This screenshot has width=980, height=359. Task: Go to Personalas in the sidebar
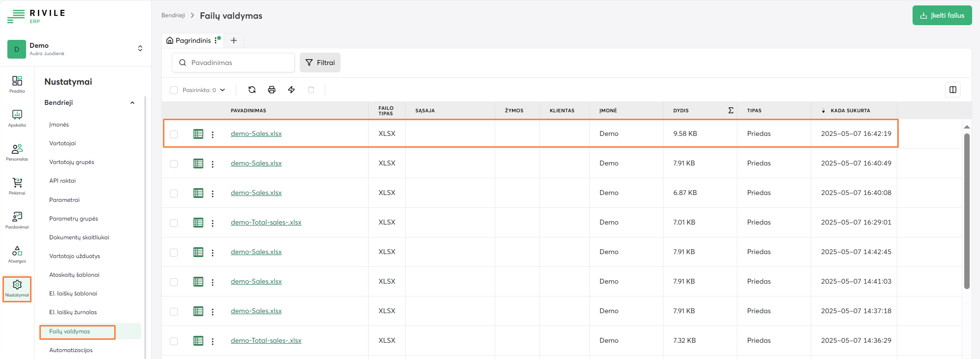tap(17, 152)
